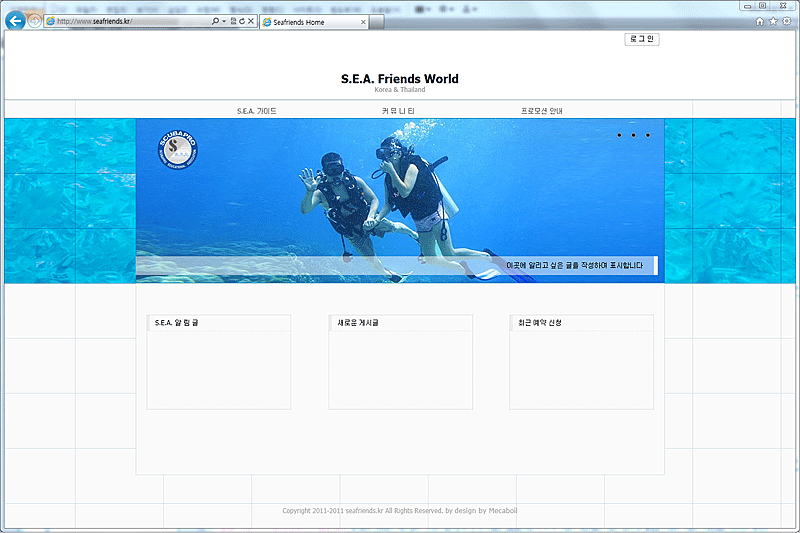Screen dimensions: 800x533
Task: Open Tools with the gear icon
Action: click(787, 21)
